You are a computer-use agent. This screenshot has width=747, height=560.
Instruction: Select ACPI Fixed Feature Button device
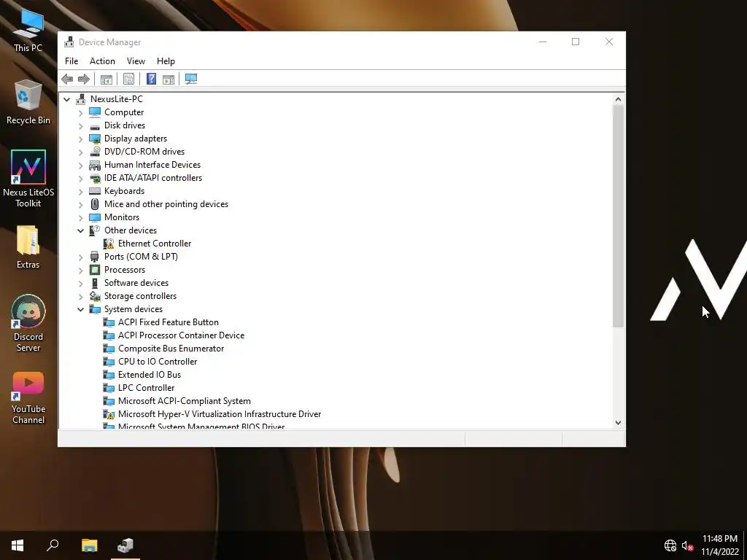(169, 322)
